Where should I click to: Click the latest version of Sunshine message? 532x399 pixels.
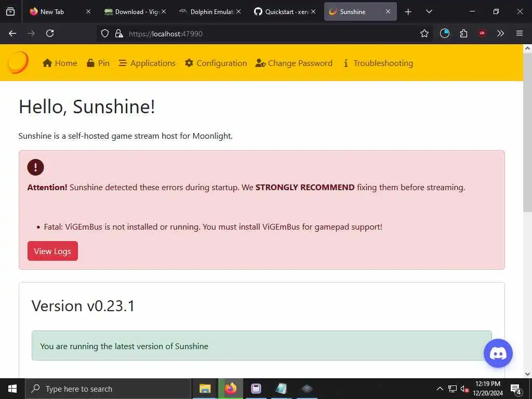(x=262, y=345)
